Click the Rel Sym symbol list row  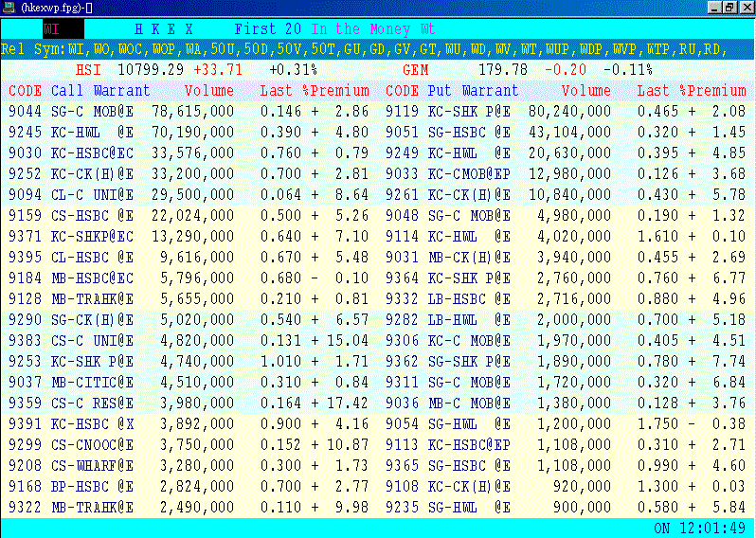378,49
